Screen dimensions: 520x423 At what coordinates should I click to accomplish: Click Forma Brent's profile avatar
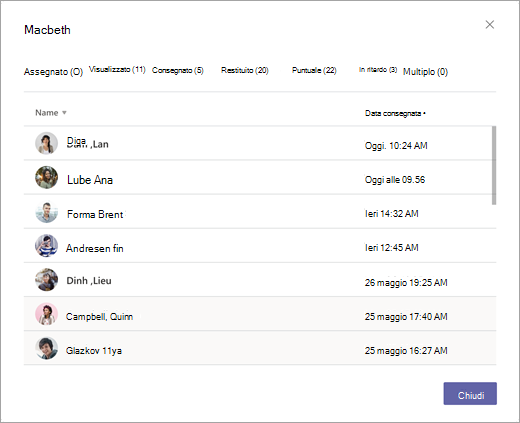[x=46, y=212]
